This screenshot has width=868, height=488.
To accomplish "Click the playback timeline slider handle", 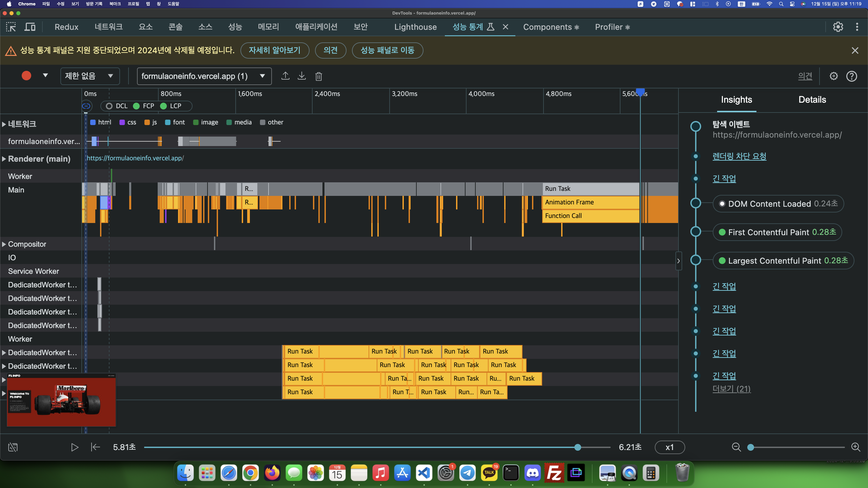I will tap(578, 447).
